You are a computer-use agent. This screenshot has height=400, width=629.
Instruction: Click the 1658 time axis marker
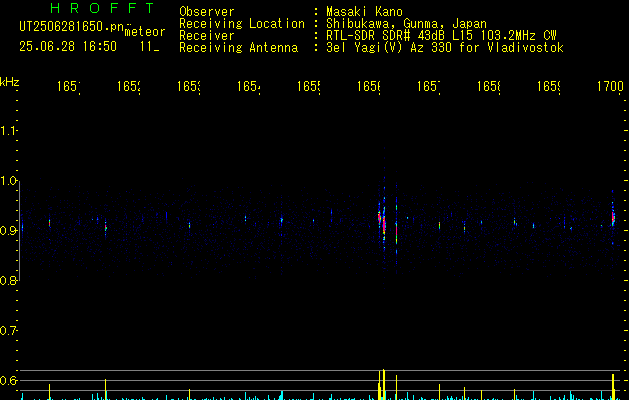tap(489, 86)
